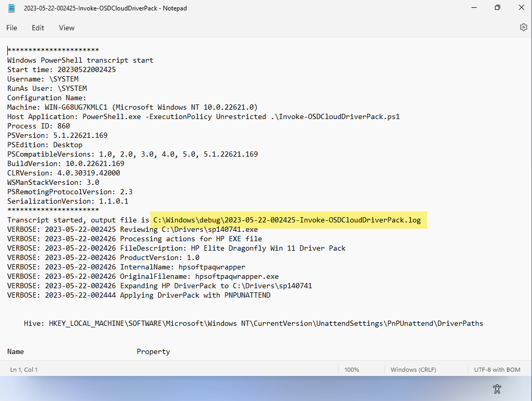Place cursor in the highlighted log file path
Screen dimensions: 532x401
pyautogui.click(x=287, y=220)
